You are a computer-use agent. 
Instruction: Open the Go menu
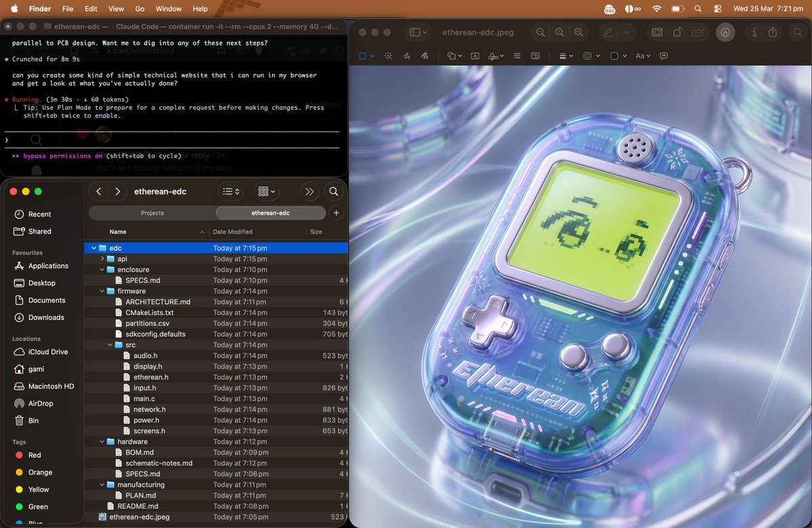point(140,9)
